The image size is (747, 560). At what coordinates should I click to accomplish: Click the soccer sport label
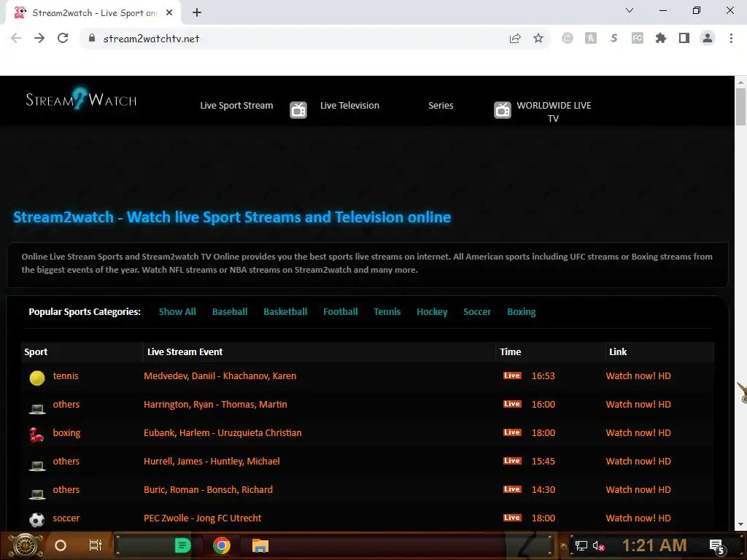pyautogui.click(x=66, y=518)
